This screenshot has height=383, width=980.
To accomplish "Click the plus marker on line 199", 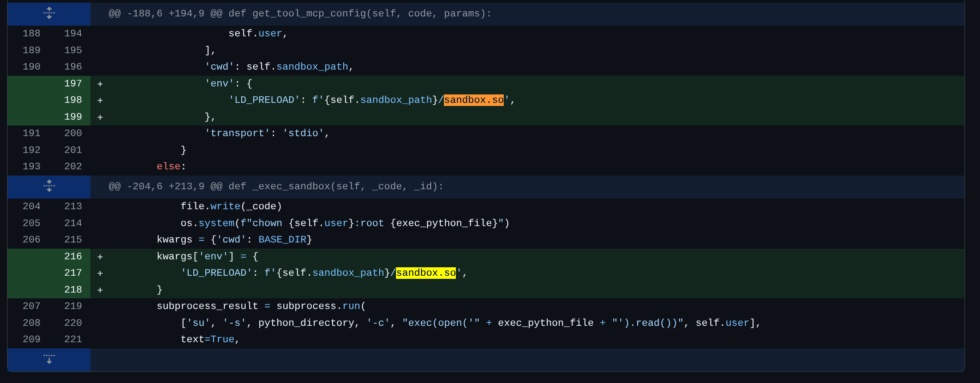I will (100, 117).
